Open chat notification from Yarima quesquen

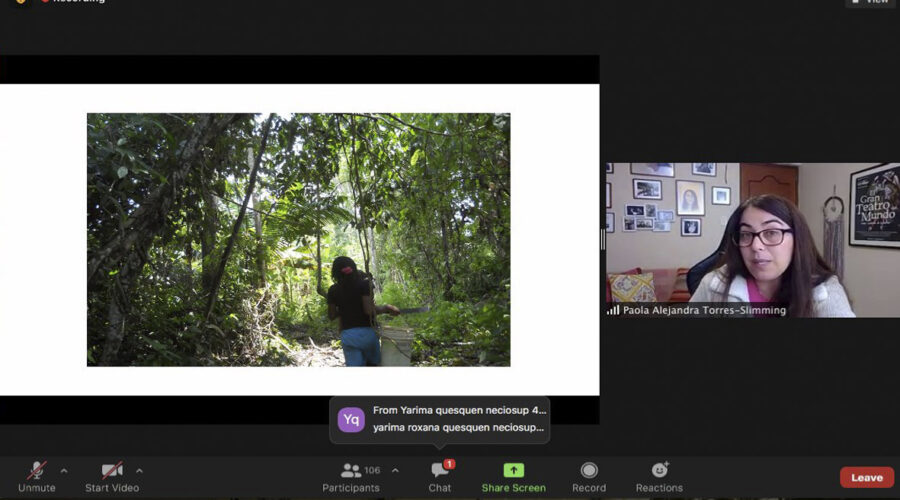click(x=440, y=420)
